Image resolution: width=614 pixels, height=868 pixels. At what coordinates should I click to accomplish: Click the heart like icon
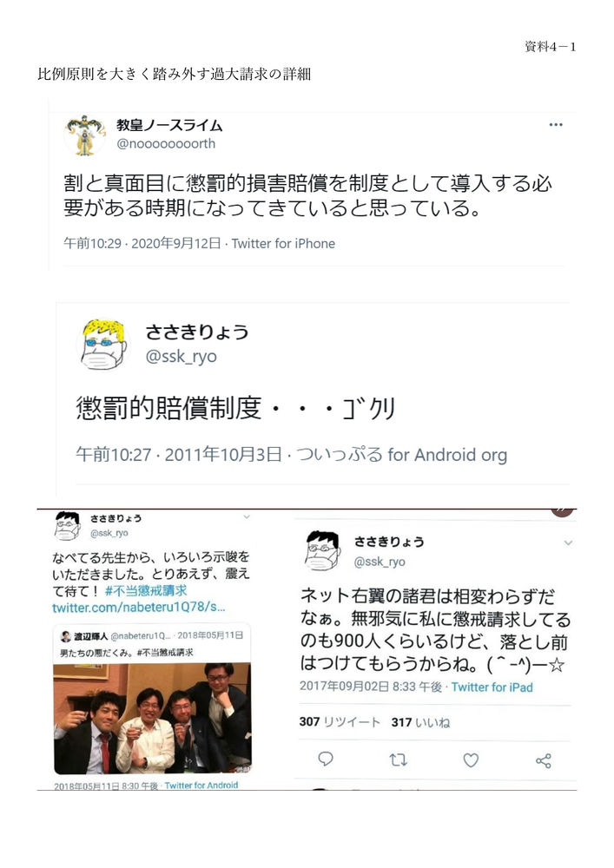click(x=471, y=760)
